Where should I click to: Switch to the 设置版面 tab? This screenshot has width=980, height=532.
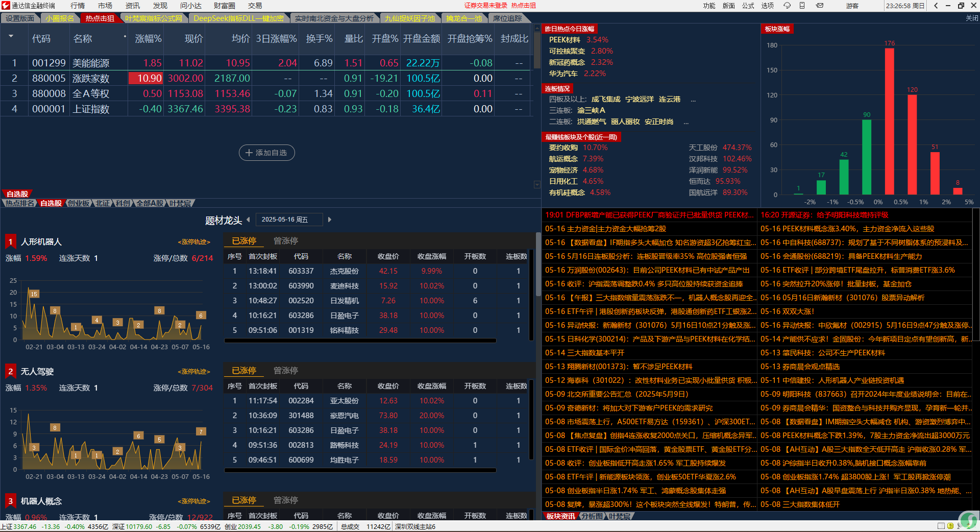[x=20, y=18]
